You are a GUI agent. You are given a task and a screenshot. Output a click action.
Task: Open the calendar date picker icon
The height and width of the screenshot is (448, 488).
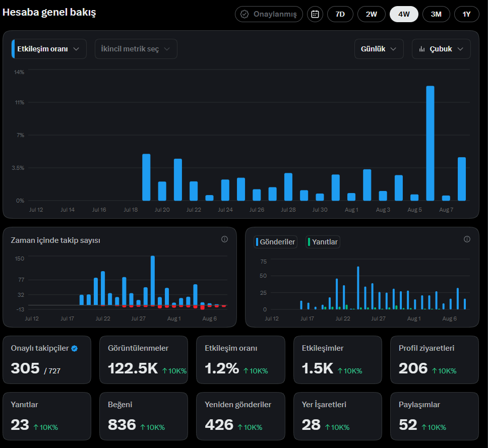pyautogui.click(x=315, y=14)
